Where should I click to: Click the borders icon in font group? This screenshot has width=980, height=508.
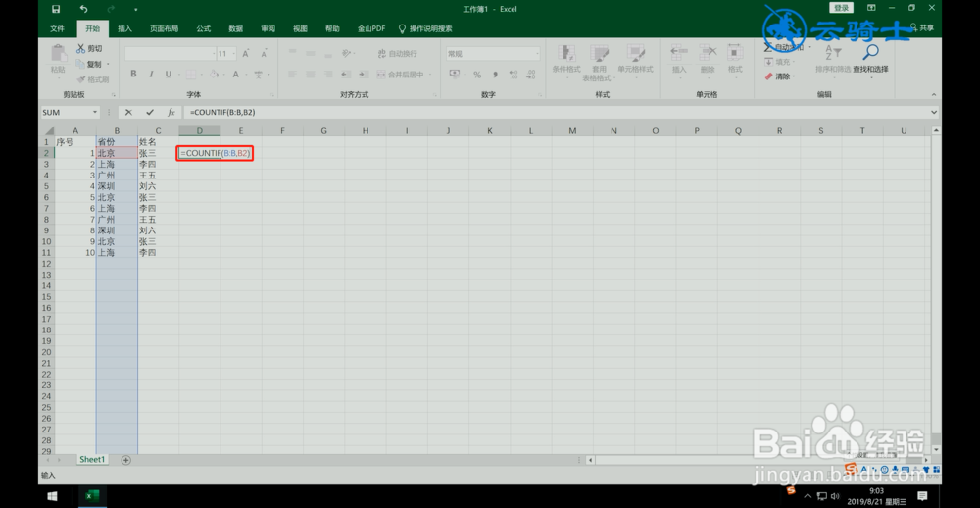pos(190,74)
